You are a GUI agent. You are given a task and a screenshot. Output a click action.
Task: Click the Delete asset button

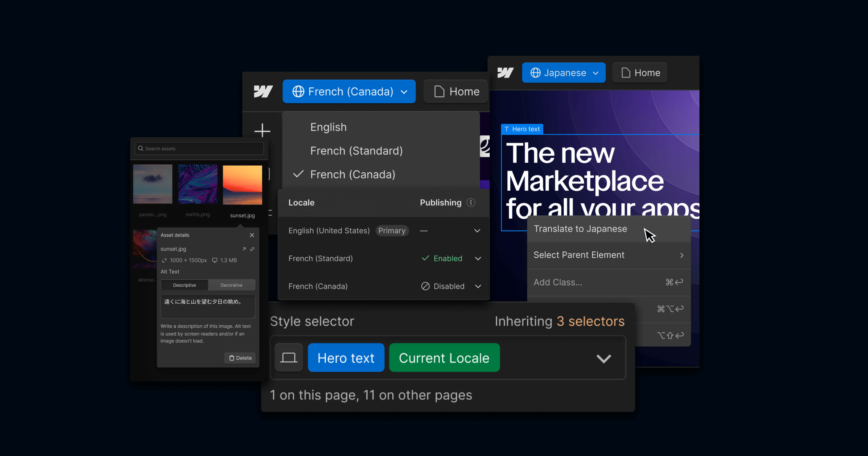click(240, 358)
